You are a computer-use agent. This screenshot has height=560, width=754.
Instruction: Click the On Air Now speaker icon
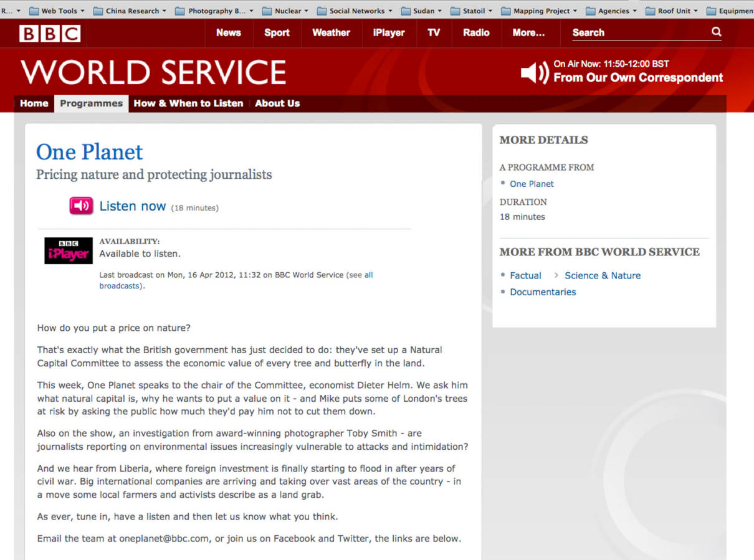[534, 73]
